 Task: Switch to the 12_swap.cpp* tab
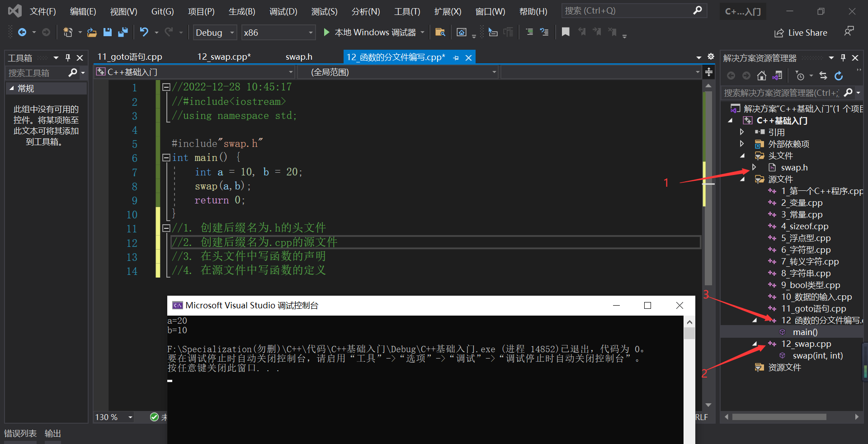pyautogui.click(x=224, y=57)
